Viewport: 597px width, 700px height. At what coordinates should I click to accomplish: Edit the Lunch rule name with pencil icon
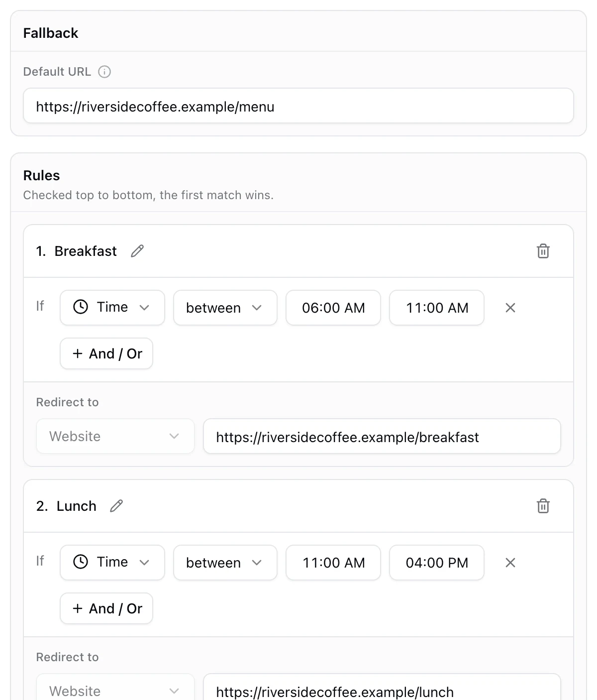click(x=116, y=506)
